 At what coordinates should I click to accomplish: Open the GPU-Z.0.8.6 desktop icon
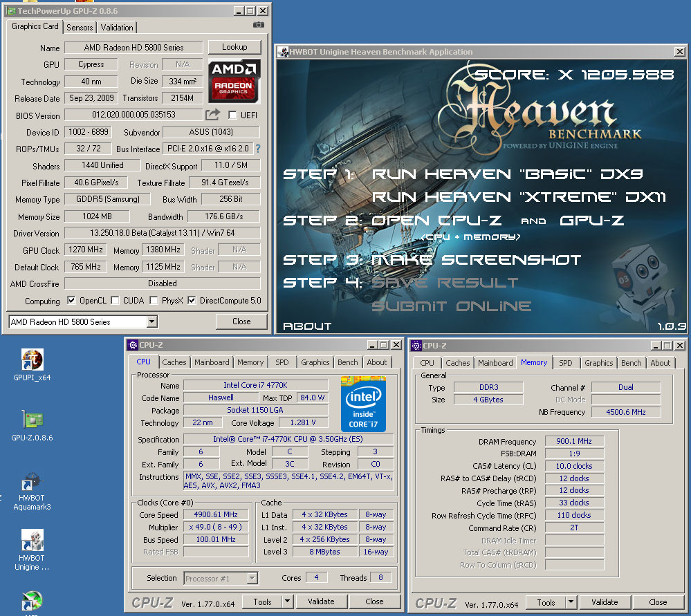[x=32, y=425]
